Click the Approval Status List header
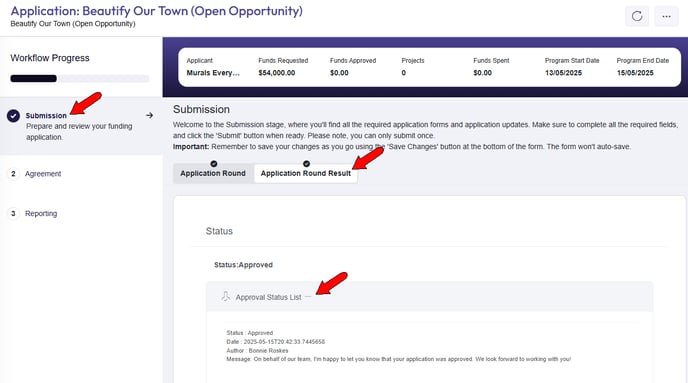The width and height of the screenshot is (688, 383). pos(430,297)
